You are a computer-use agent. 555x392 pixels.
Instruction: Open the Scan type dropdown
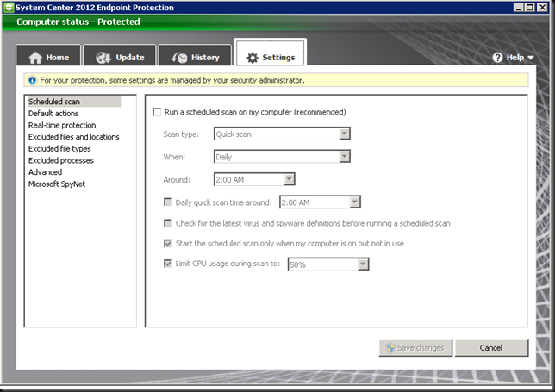click(x=282, y=134)
